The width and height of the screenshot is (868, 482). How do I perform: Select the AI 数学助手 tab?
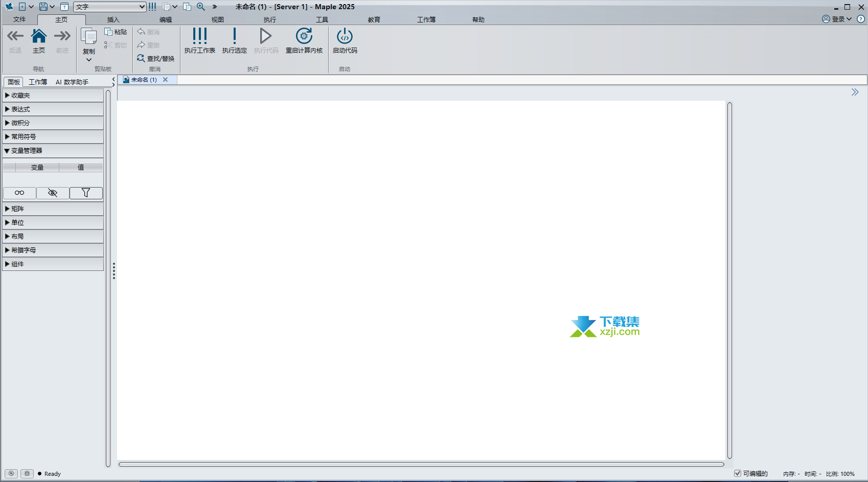coord(72,82)
